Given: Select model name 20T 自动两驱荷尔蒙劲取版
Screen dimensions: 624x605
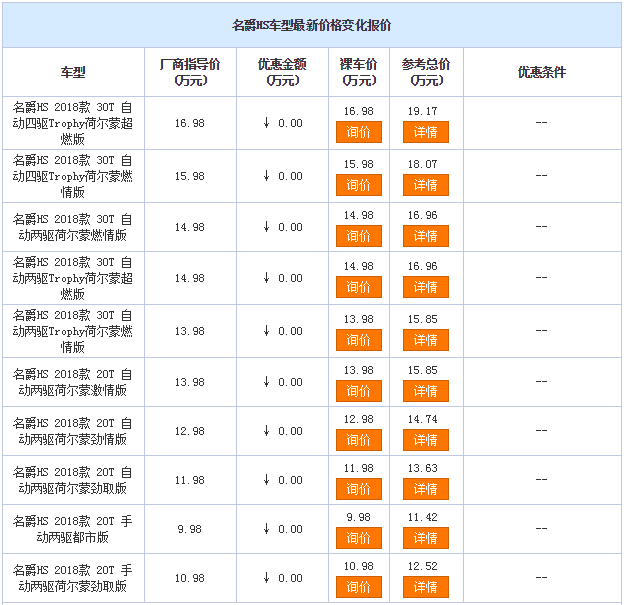Looking at the screenshot, I should pyautogui.click(x=73, y=480).
